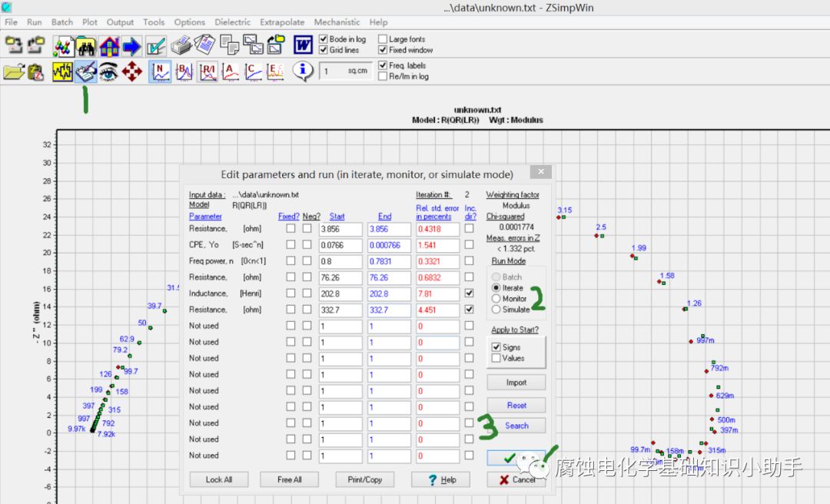Screen dimensions: 830x504
Task: Click the binoculars search icon
Action: pyautogui.click(x=86, y=47)
